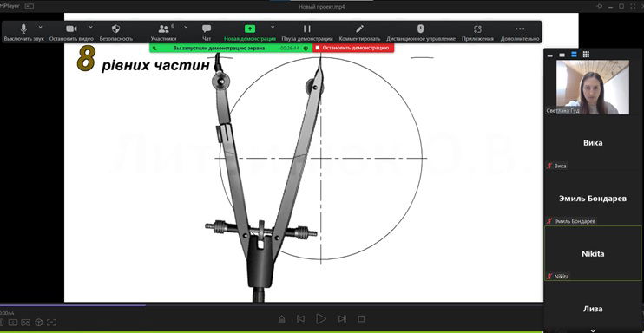Play the video in the media player
Viewport: 644px width, 333px height.
321,318
